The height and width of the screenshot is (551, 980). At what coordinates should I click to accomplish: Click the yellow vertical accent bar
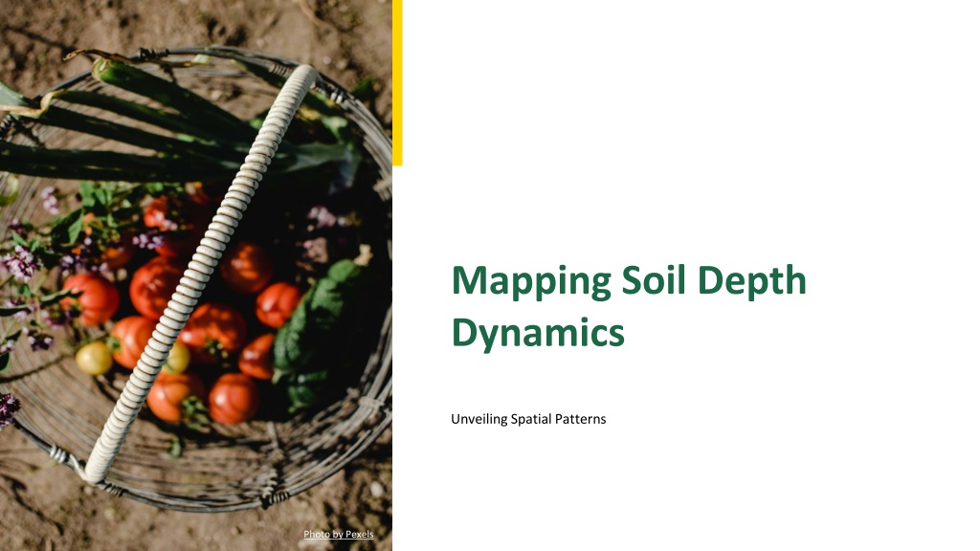click(397, 82)
